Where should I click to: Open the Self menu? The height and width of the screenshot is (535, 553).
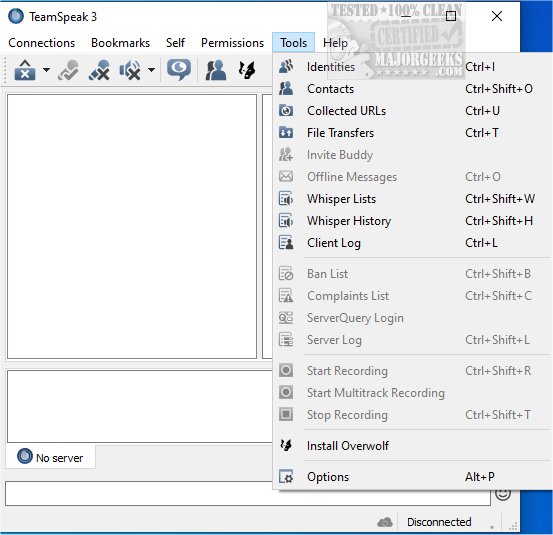coord(175,43)
